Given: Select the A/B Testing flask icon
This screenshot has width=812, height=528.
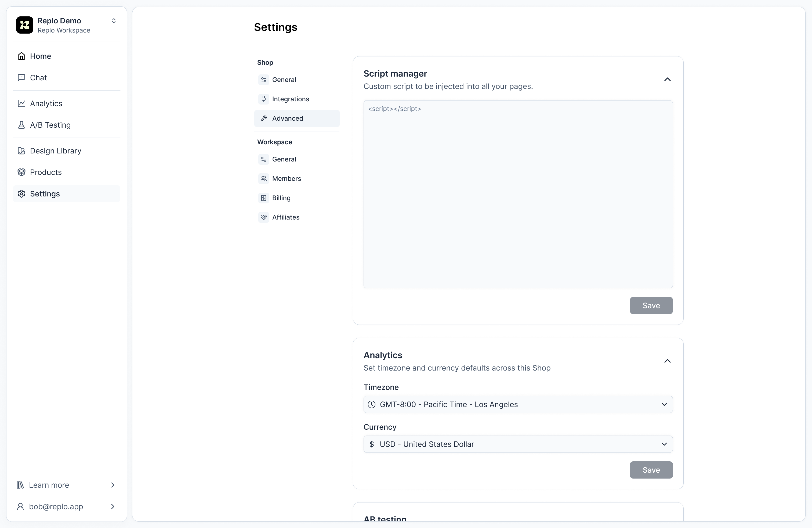Looking at the screenshot, I should coord(21,125).
